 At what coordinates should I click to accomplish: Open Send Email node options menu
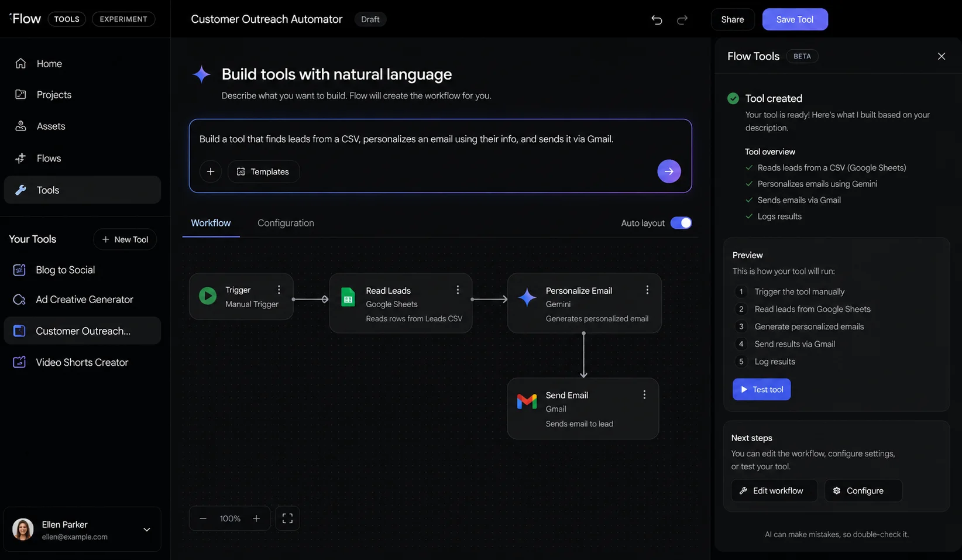coord(644,394)
